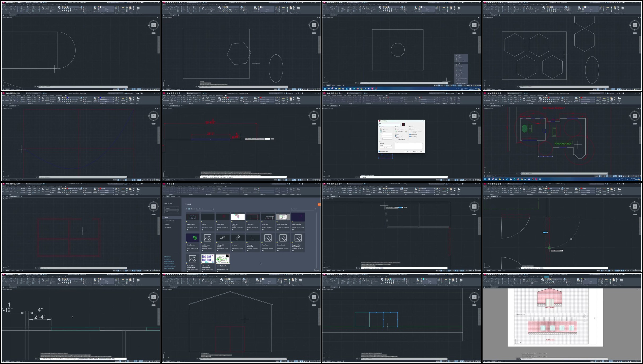Click the magnifier icon in Recent search
643x364 pixels.
292,209
